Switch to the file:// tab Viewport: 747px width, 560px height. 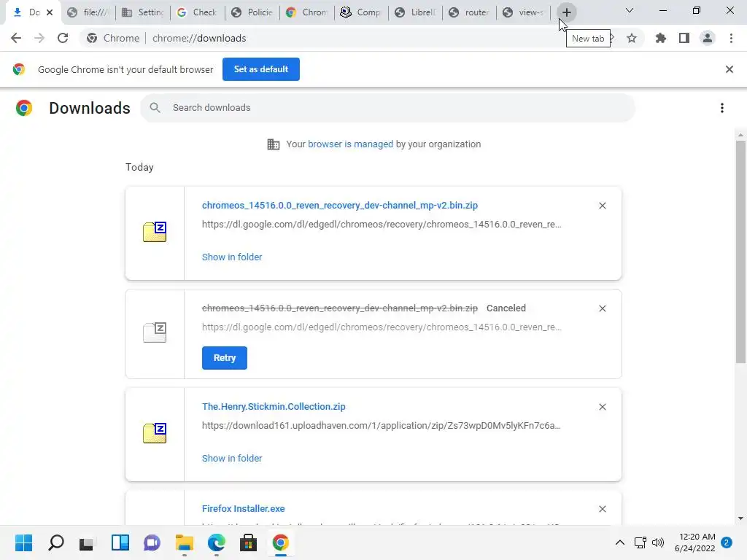[x=88, y=12]
